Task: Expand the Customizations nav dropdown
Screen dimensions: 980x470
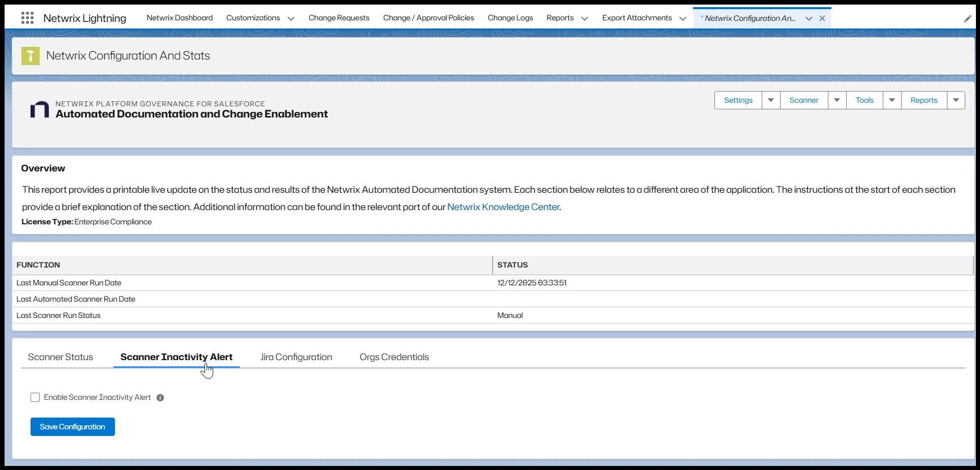Action: [x=291, y=19]
